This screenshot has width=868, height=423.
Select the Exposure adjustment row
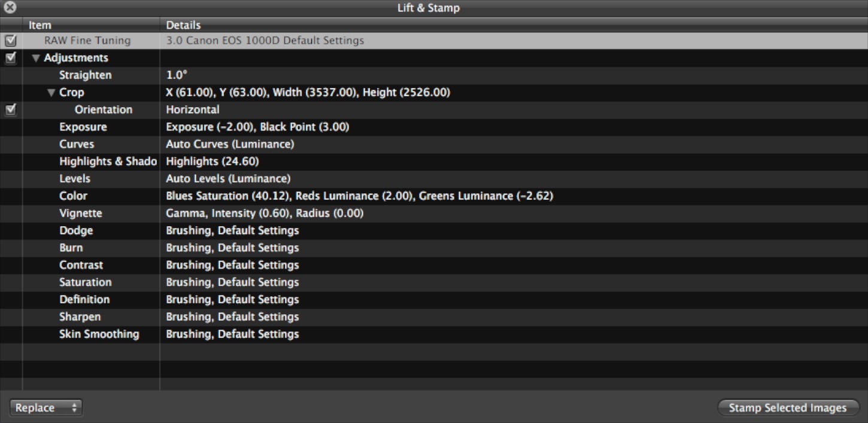(x=83, y=127)
